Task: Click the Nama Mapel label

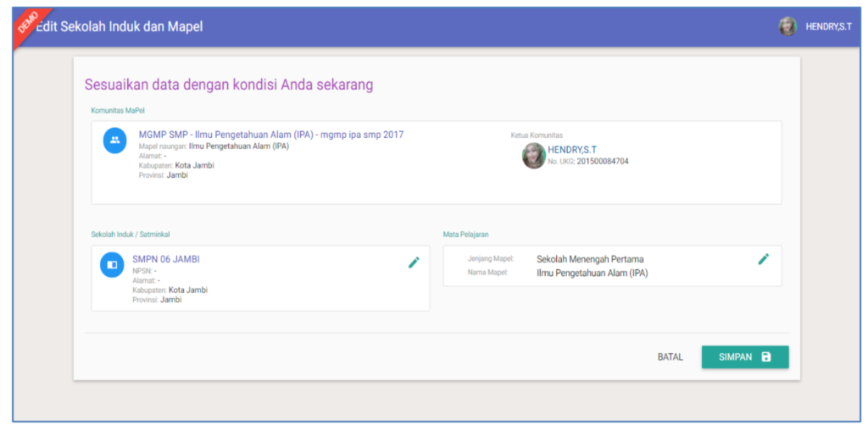Action: (x=487, y=273)
